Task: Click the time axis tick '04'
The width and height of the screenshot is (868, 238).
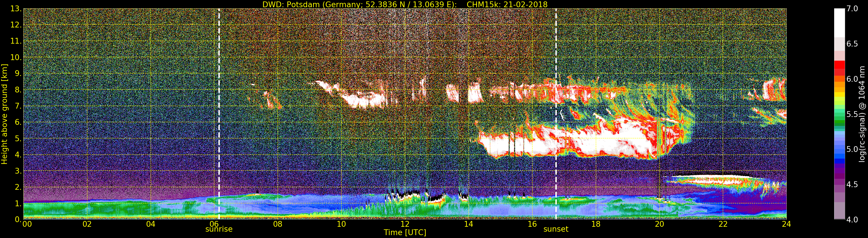Action: [151, 224]
